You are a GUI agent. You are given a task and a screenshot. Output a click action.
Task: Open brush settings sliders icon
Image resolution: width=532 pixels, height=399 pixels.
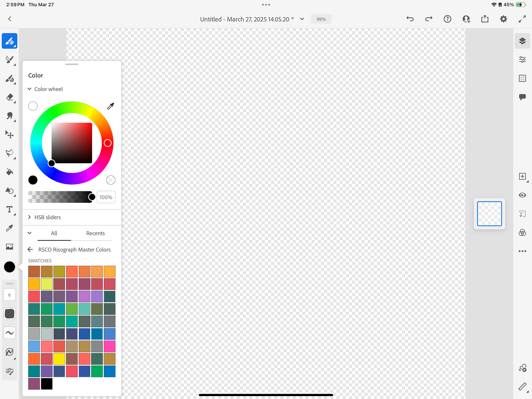(10, 371)
